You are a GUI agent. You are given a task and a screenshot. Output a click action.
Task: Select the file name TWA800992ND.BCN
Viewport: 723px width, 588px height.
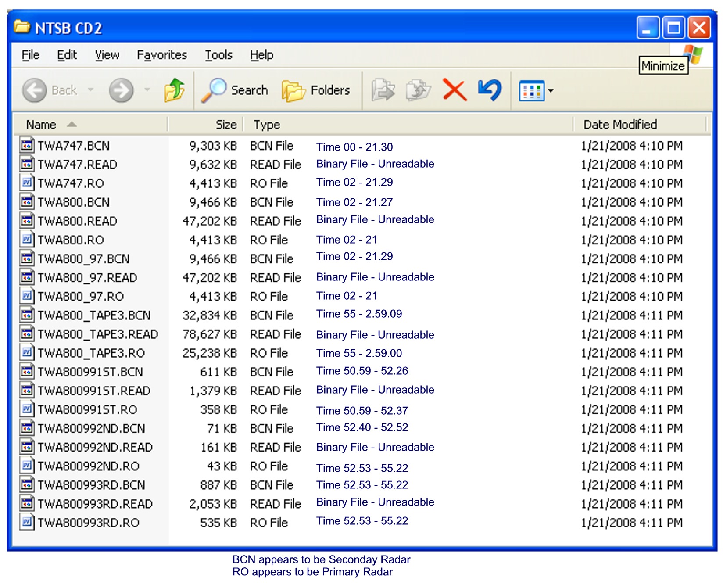pos(91,429)
